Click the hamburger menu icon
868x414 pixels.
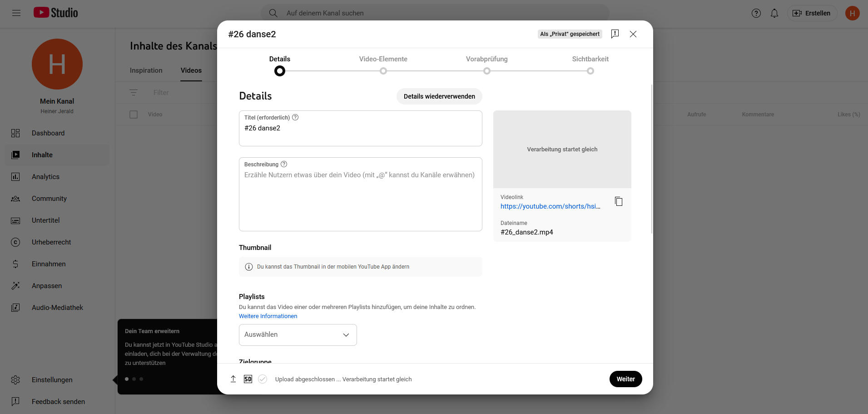click(x=16, y=13)
